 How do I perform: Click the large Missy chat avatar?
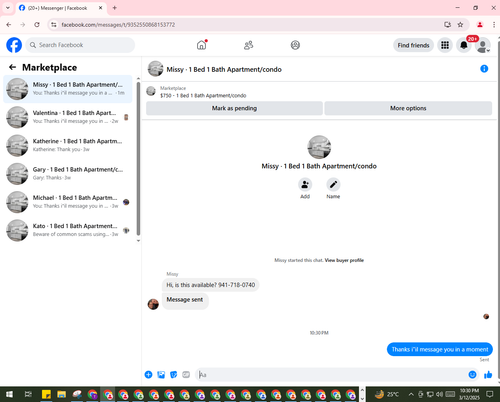pos(319,147)
